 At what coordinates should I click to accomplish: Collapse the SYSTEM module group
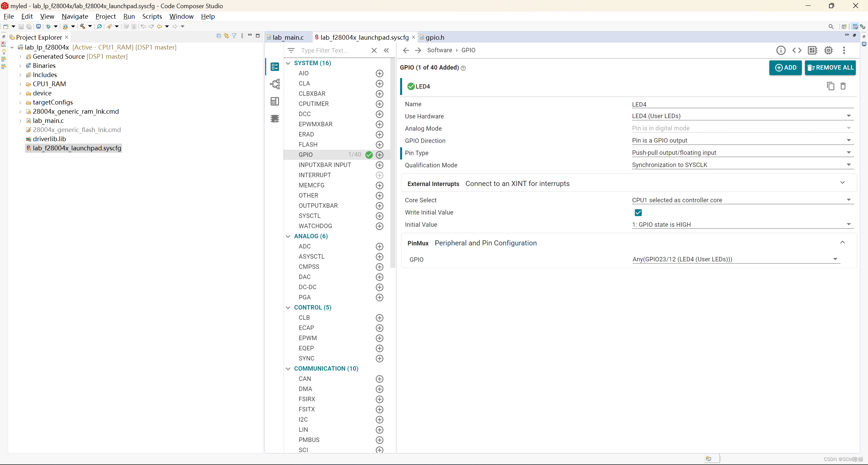[288, 63]
